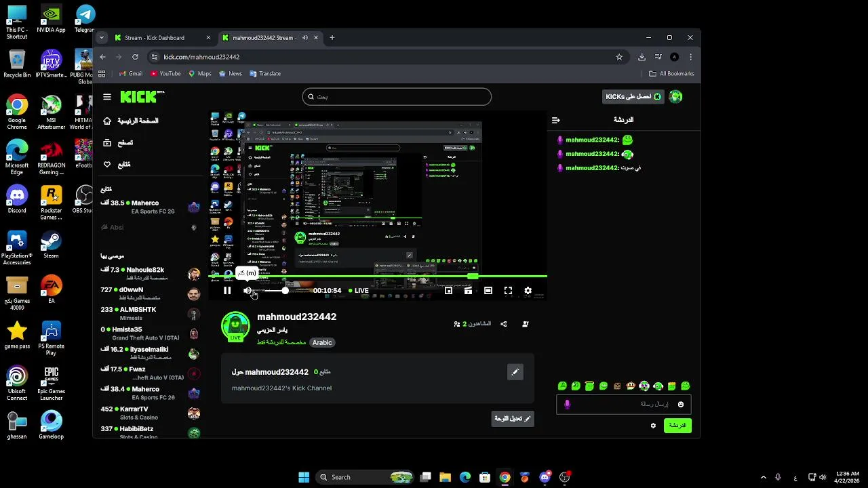Jump to LIVE in the player
This screenshot has width=868, height=488.
coord(358,291)
